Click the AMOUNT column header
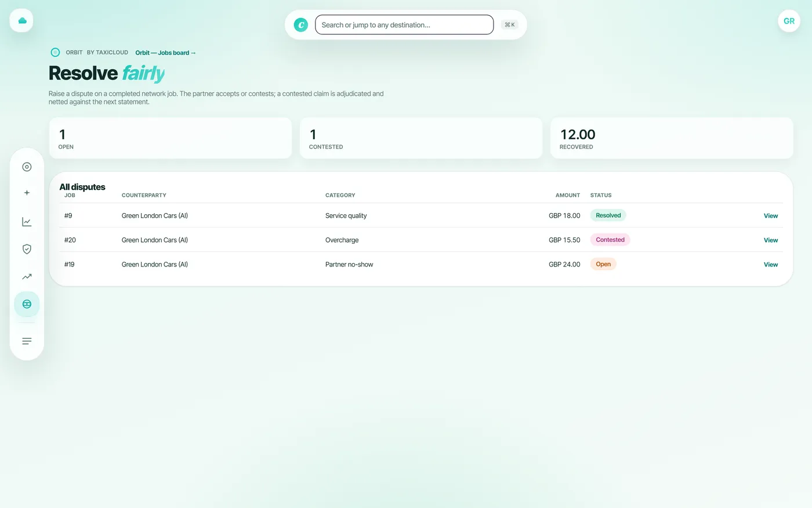812x508 pixels. click(568, 196)
